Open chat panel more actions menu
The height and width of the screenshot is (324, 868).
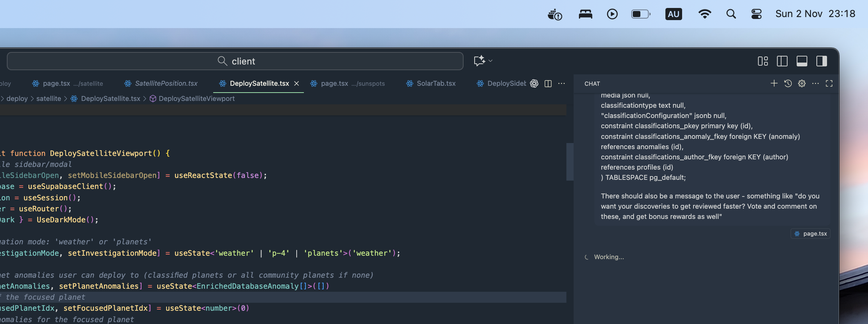(815, 83)
